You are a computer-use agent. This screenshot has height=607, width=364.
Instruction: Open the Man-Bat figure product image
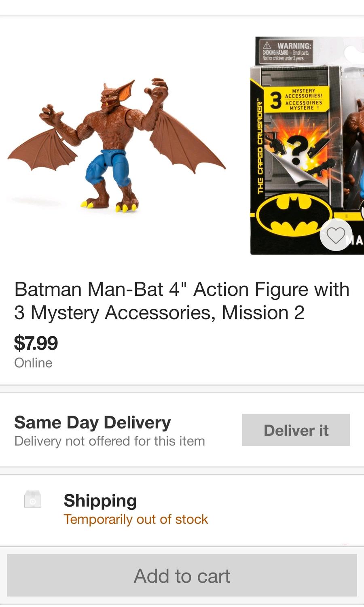[116, 146]
